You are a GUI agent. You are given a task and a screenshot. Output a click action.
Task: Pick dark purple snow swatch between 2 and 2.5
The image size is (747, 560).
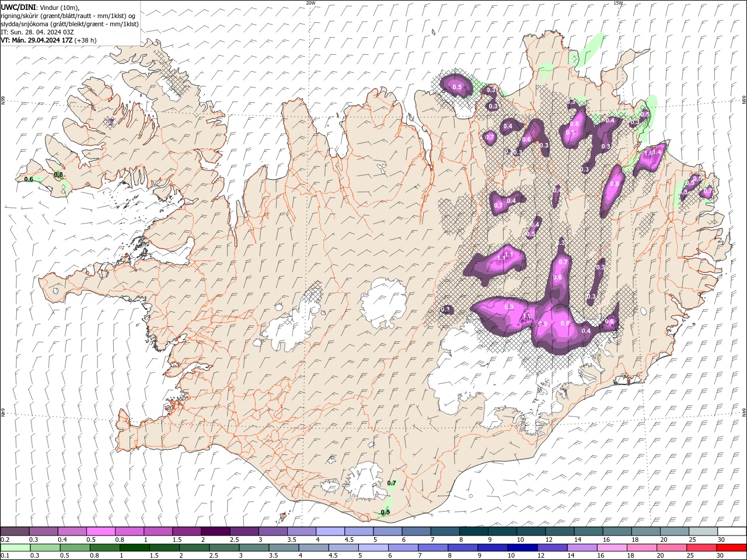[215, 531]
